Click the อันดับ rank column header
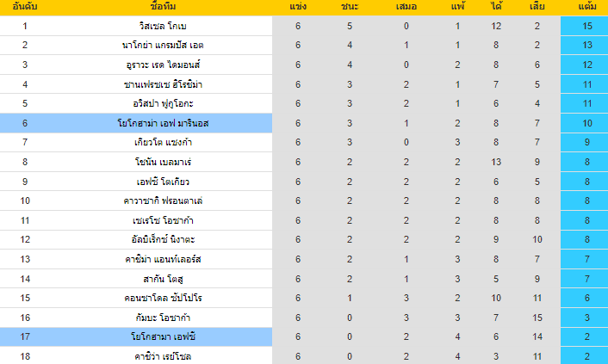The image size is (608, 364). 25,8
